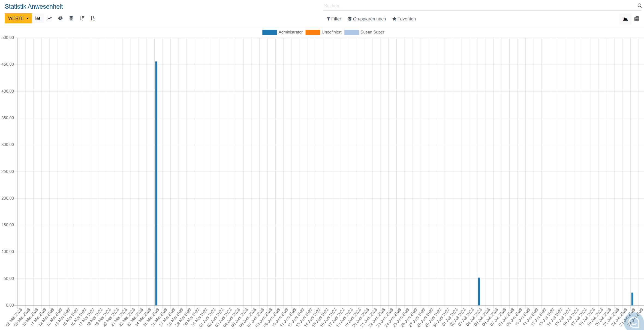Open the chat bubble widget
Screen dimensions: 644x330
coord(634,322)
